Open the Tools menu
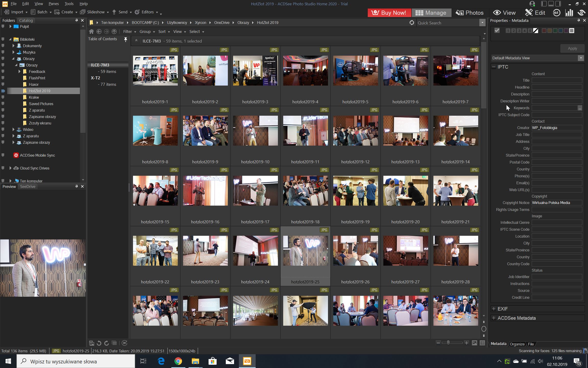This screenshot has height=368, width=588. (69, 4)
